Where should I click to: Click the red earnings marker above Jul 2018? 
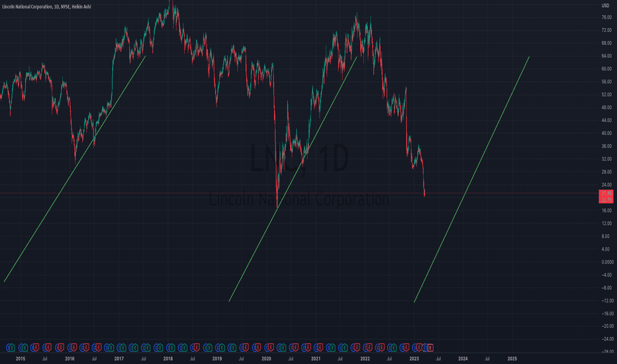(196, 347)
